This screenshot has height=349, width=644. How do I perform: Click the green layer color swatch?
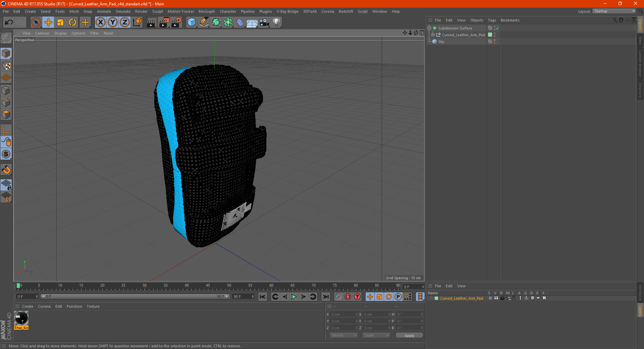[x=436, y=298]
